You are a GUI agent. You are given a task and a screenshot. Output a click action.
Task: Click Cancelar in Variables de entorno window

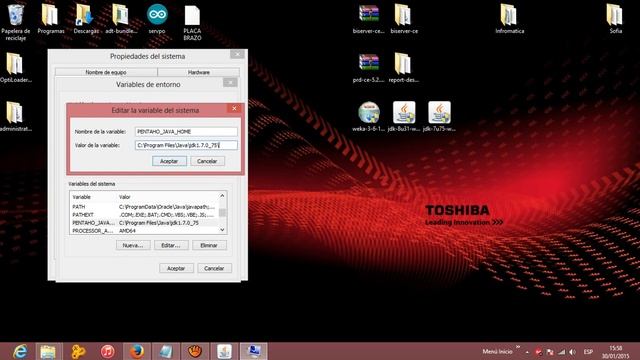[x=214, y=268]
